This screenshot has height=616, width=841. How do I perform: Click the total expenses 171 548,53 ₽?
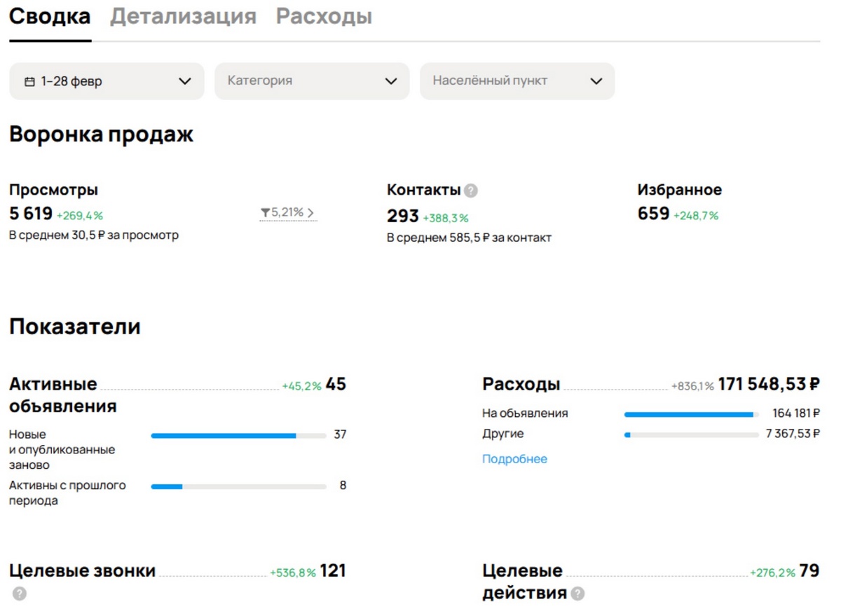768,384
